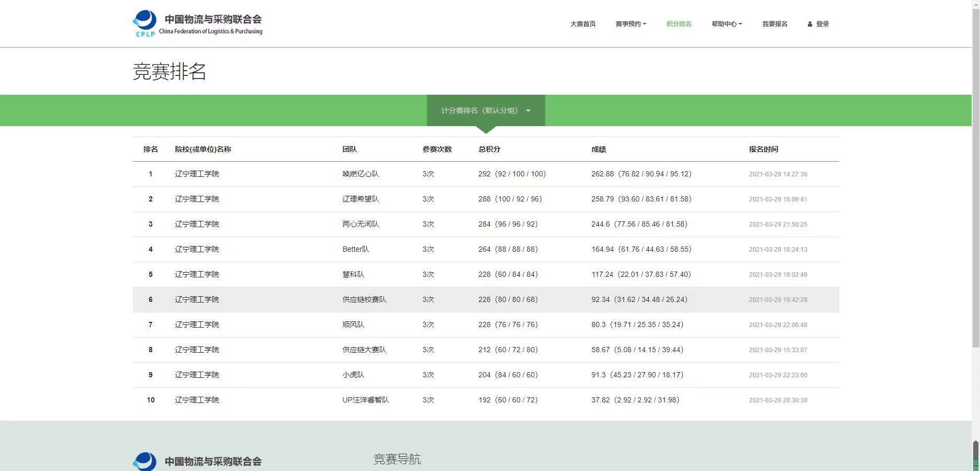Screen dimensions: 980x471
Task: Select team 供应链校赛队 in highlighted row
Action: point(364,299)
